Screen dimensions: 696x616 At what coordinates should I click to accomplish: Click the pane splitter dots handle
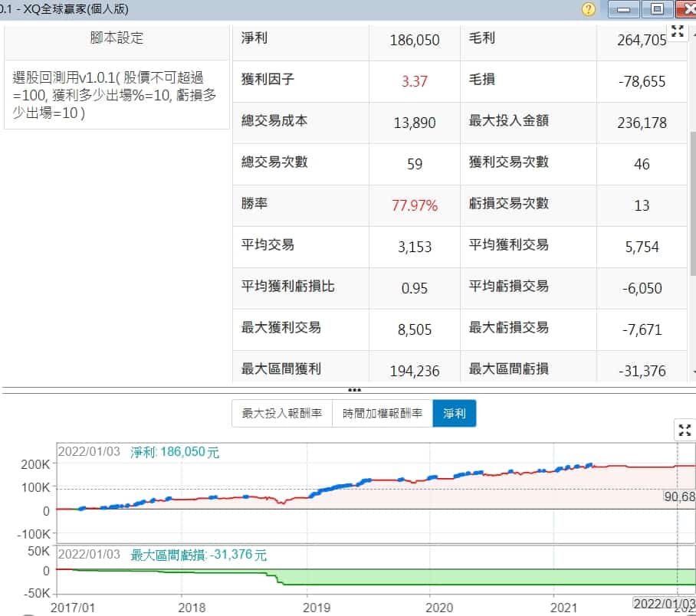[354, 390]
